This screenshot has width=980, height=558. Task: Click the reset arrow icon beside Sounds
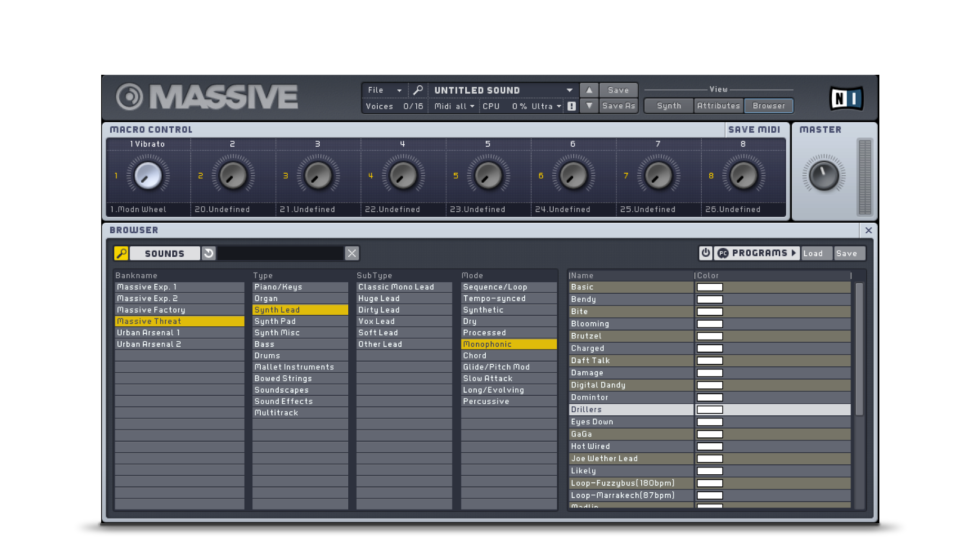209,253
